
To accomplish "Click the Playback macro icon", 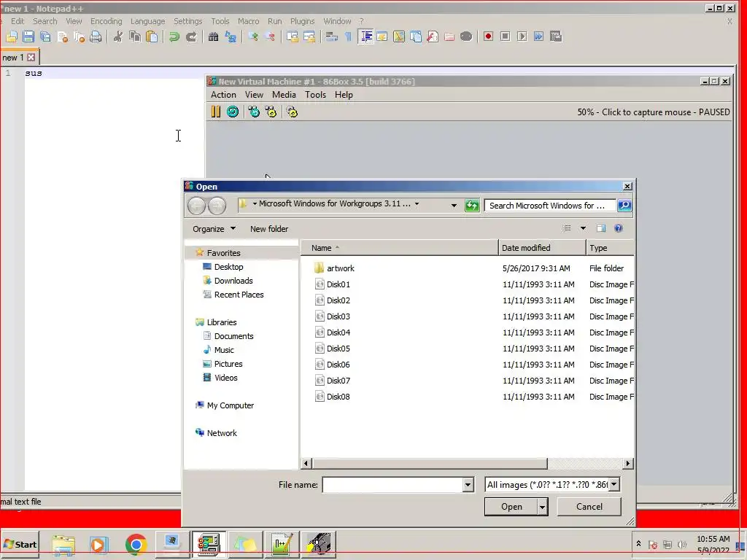I will coord(522,36).
